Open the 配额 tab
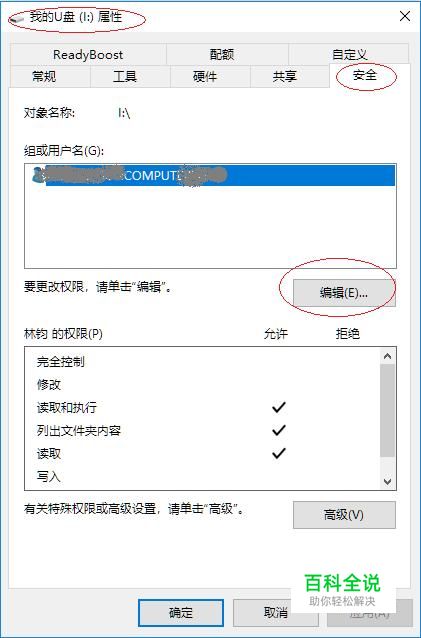The image size is (421, 638). [x=222, y=55]
